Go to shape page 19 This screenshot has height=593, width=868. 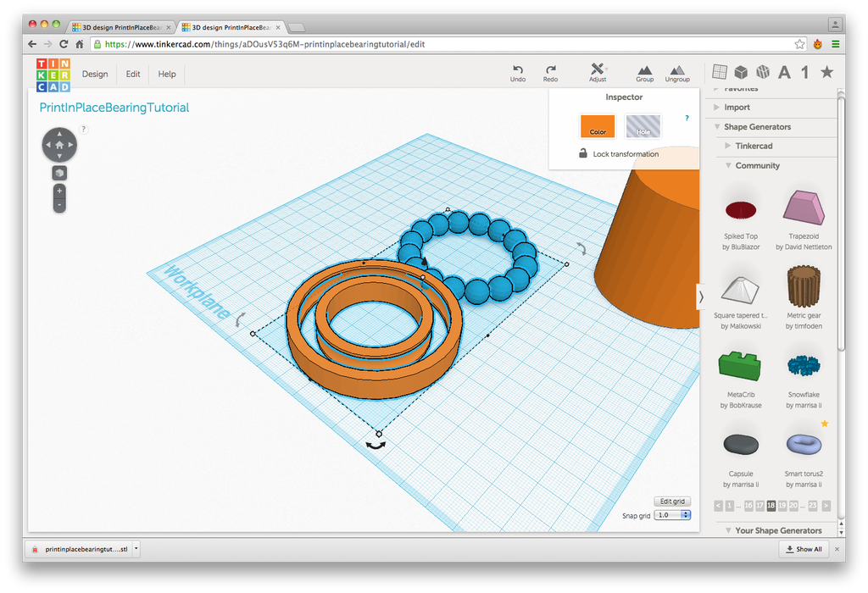point(782,505)
